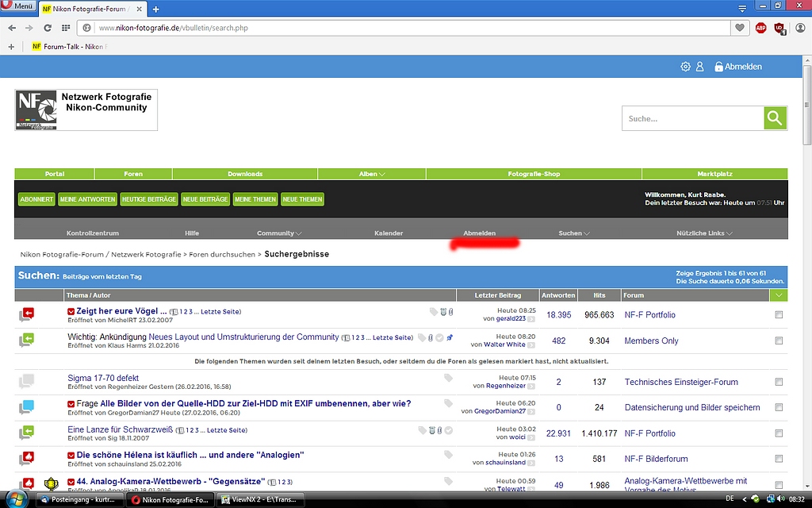Click the tag icon on Sigma 17-70 defekt row

(x=448, y=378)
